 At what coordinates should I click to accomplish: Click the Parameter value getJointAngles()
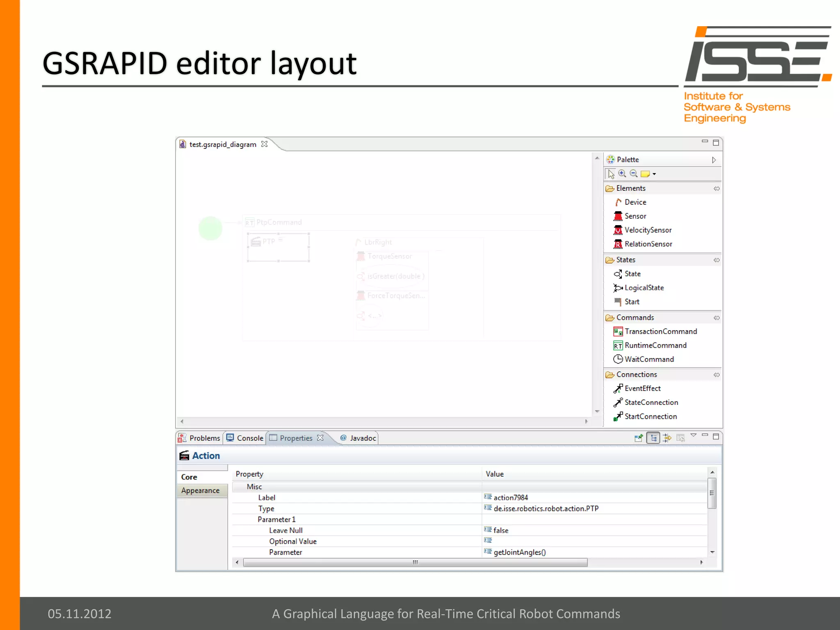520,552
